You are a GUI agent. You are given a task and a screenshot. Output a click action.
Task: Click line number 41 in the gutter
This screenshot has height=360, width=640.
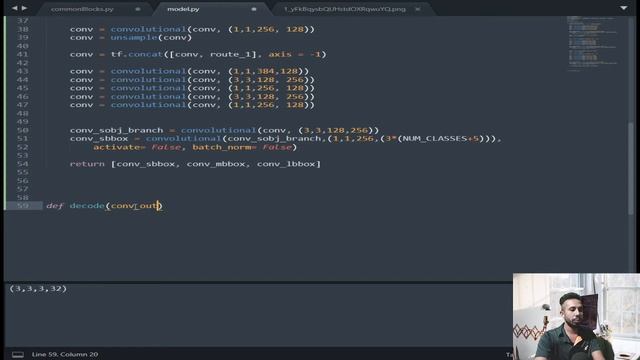(23, 54)
